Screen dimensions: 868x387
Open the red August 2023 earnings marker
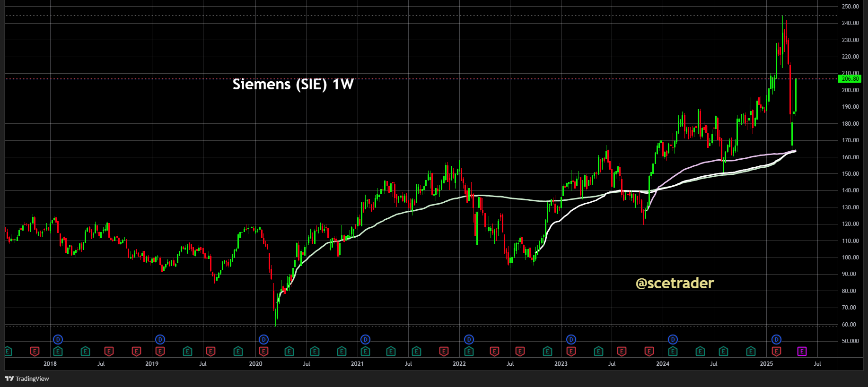coord(622,351)
